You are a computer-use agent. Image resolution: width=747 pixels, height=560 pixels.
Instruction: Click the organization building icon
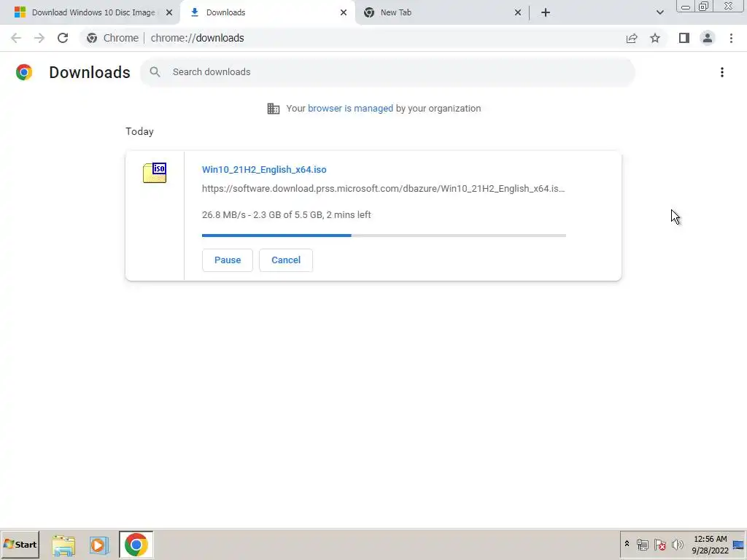point(274,109)
